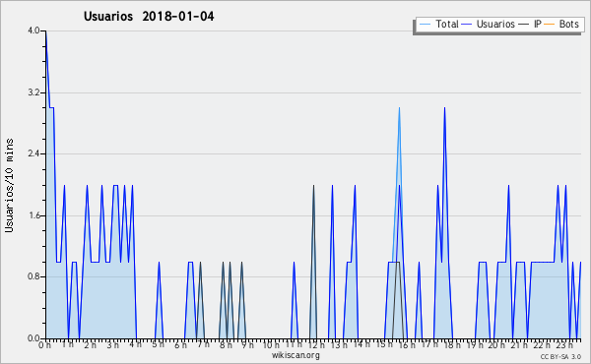Click the '20 h' x-axis label
The height and width of the screenshot is (364, 591).
pos(497,344)
